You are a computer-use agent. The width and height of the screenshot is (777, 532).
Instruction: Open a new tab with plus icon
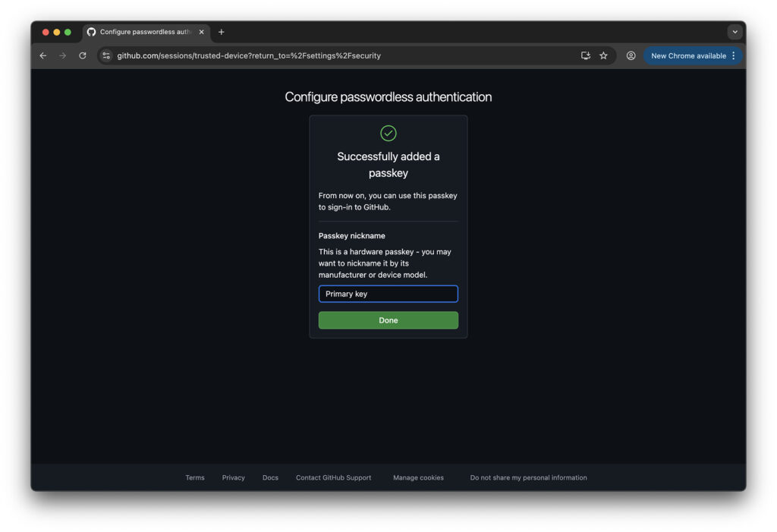click(x=222, y=32)
